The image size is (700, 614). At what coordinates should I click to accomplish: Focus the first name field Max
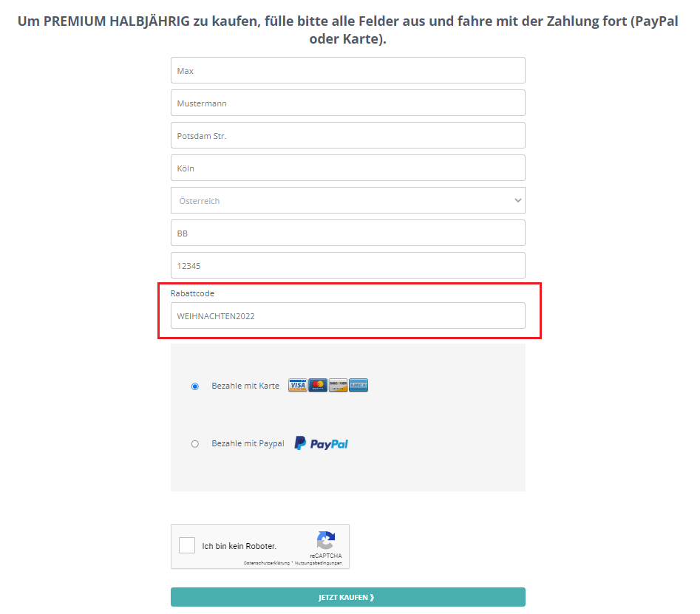point(347,70)
